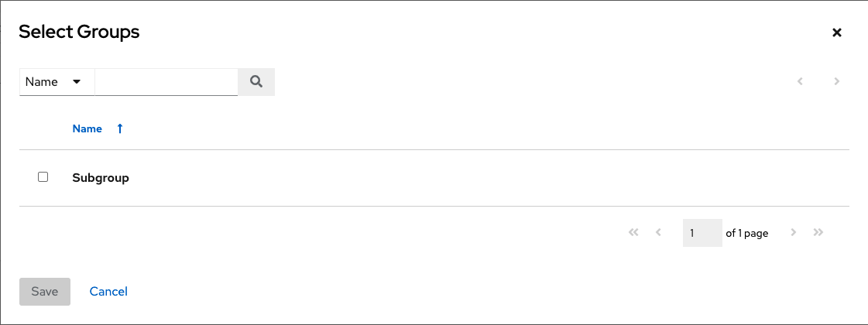Screen dimensions: 868x325
Task: Click the "of 1 page" text
Action: (x=746, y=233)
